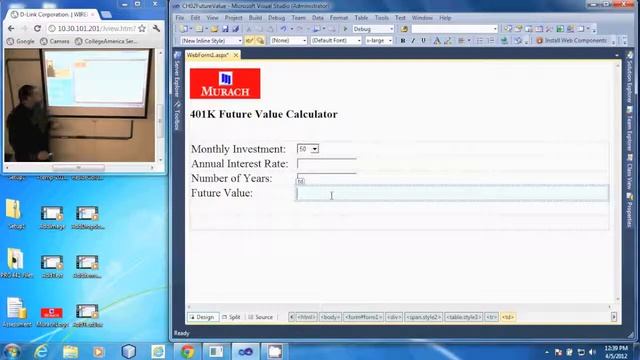Viewport: 640px width, 360px height.
Task: Switch to Source view
Action: 260,317
